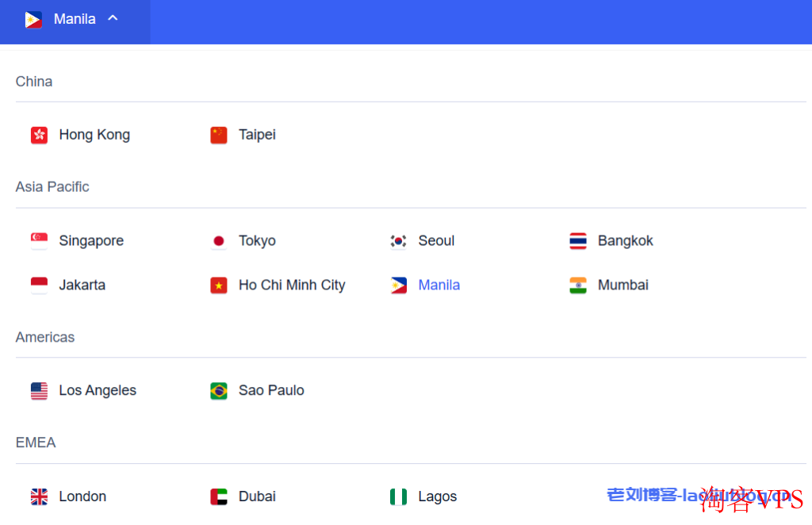Click the Singapore flag icon
The width and height of the screenshot is (812, 525).
tap(39, 241)
